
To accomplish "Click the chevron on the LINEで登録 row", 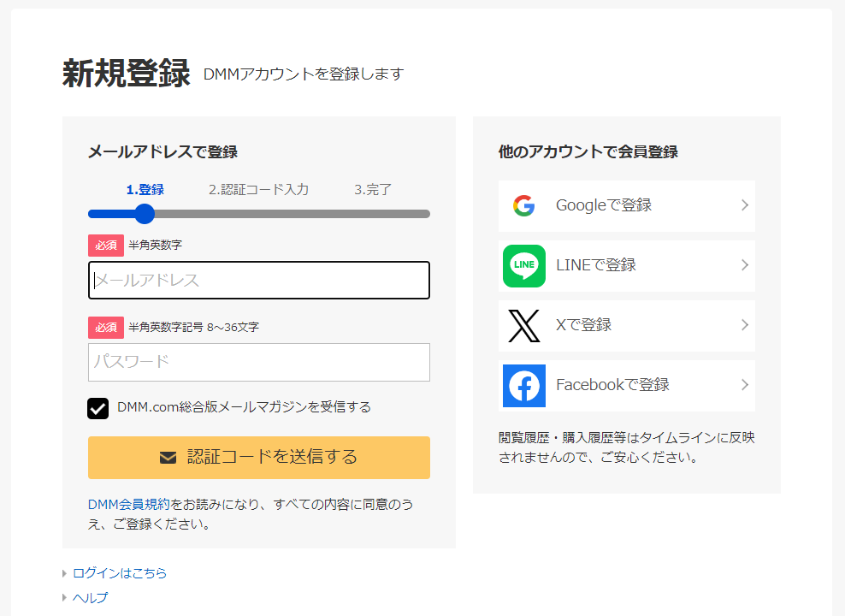I will click(745, 265).
